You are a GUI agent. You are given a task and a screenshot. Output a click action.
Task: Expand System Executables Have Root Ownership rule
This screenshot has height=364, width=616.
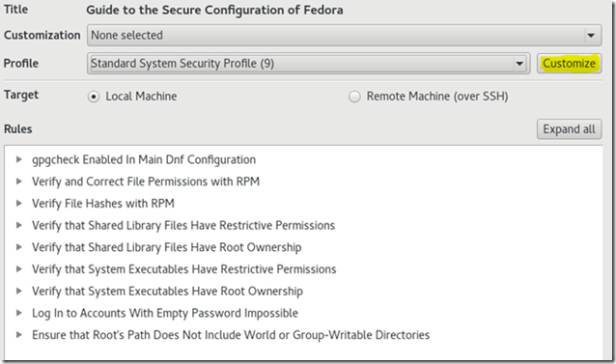pos(18,292)
